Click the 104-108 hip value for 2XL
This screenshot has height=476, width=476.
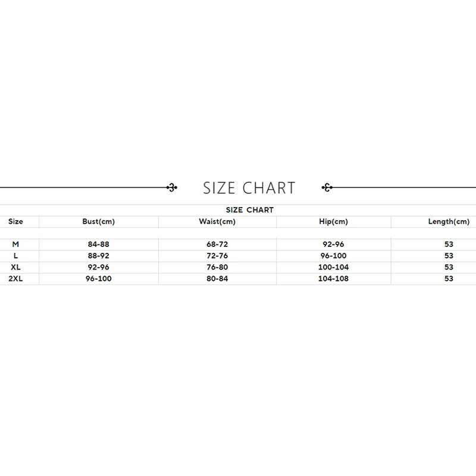[333, 278]
